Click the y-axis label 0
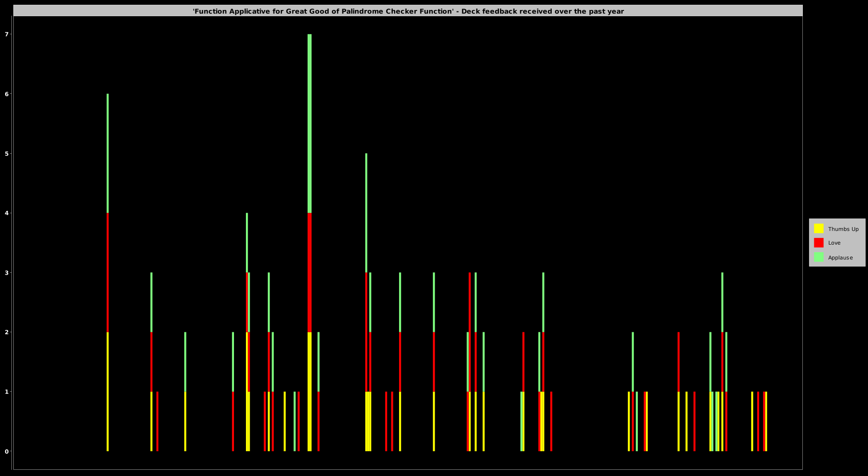Screen dimensions: 868x476 [x=7, y=451]
